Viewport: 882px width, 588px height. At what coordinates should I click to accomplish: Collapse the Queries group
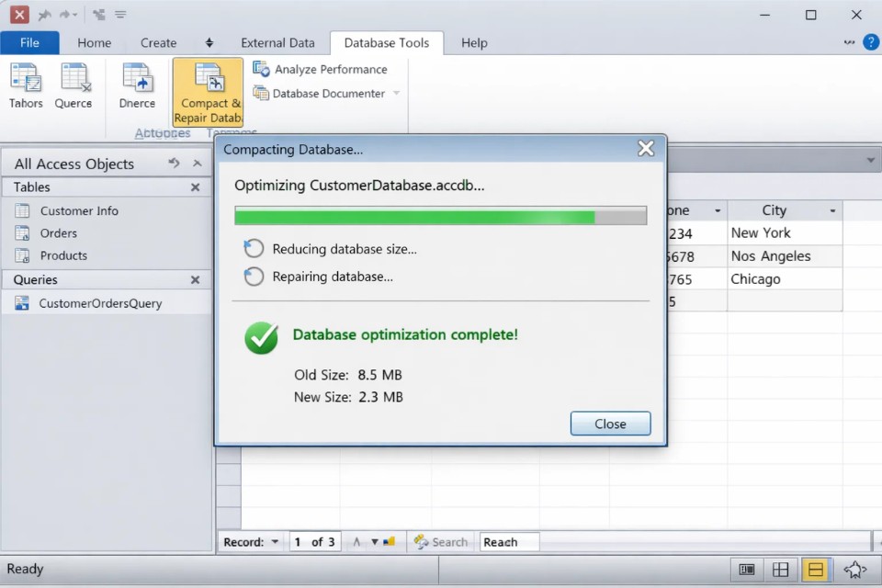click(x=195, y=280)
